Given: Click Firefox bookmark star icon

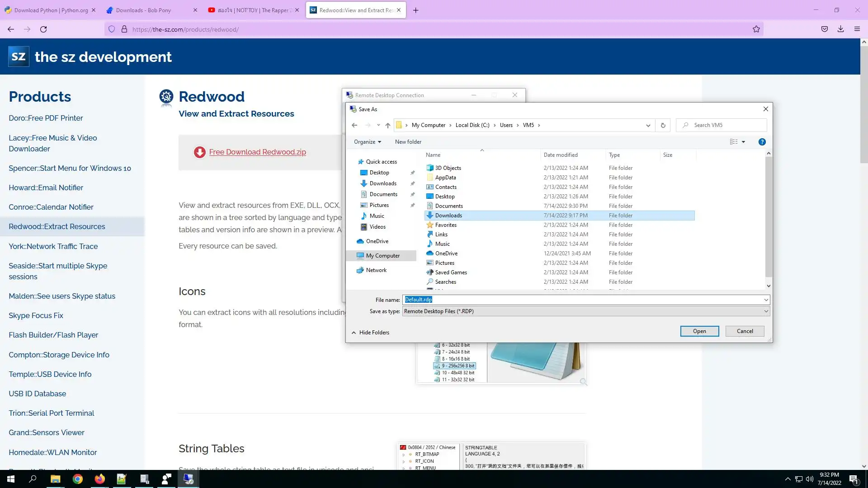Looking at the screenshot, I should click(756, 29).
